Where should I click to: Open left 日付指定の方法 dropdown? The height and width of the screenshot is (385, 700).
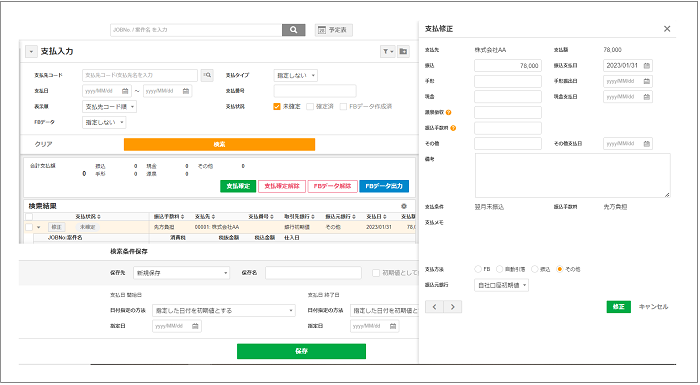(224, 310)
